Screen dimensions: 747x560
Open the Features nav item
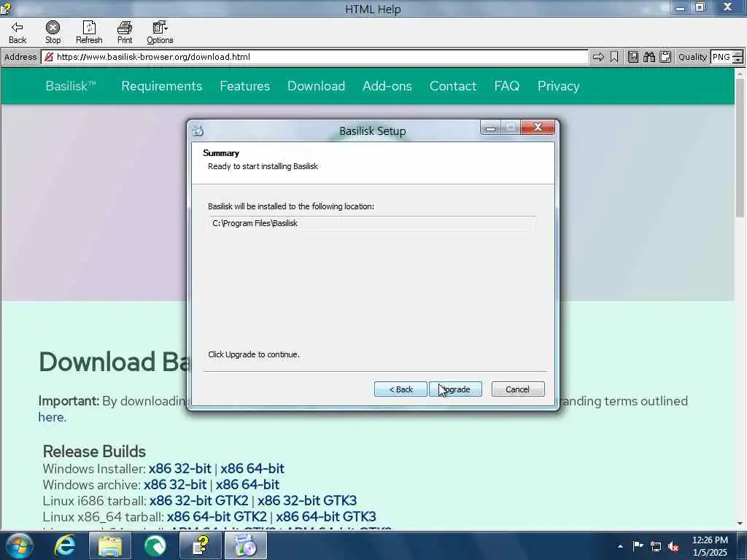[x=245, y=86]
